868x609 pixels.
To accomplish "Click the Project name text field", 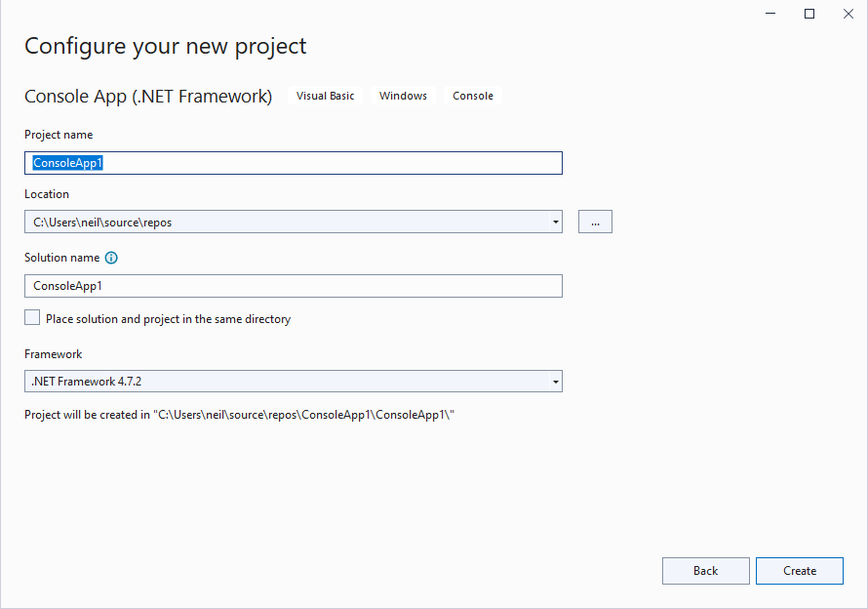I will 293,163.
